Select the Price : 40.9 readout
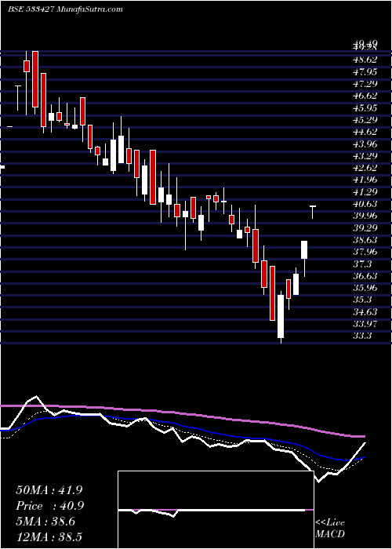Image resolution: width=392 pixels, height=549 pixels. (50, 506)
